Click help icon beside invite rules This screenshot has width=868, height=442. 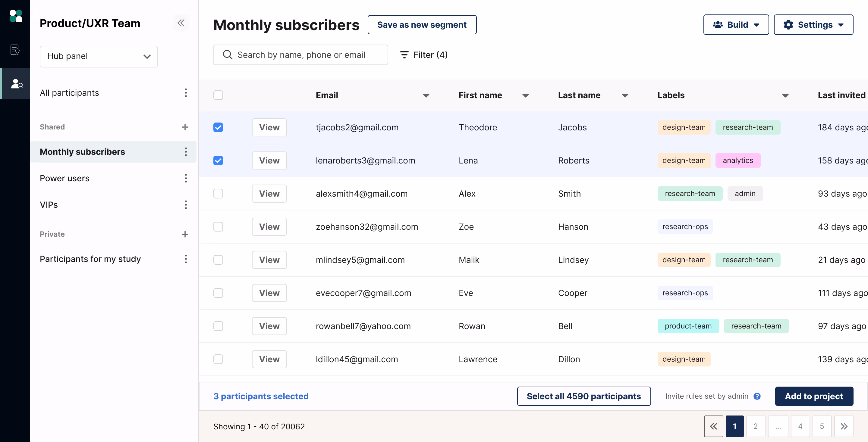tap(757, 396)
